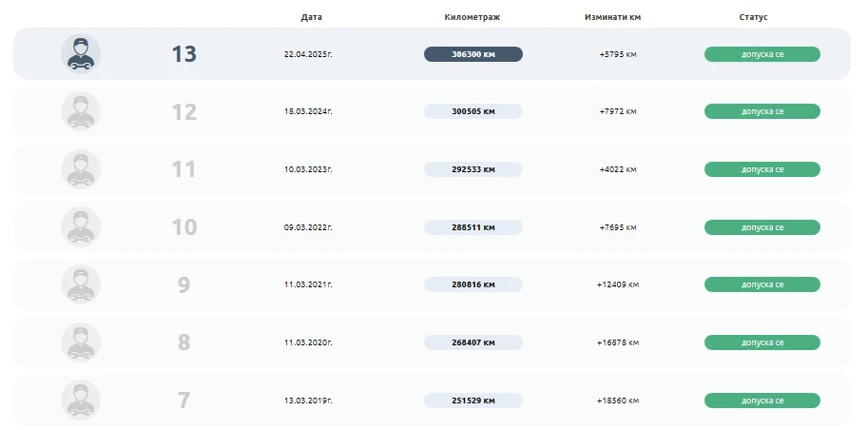Click the mechanic avatar icon for inspection 9

click(81, 284)
